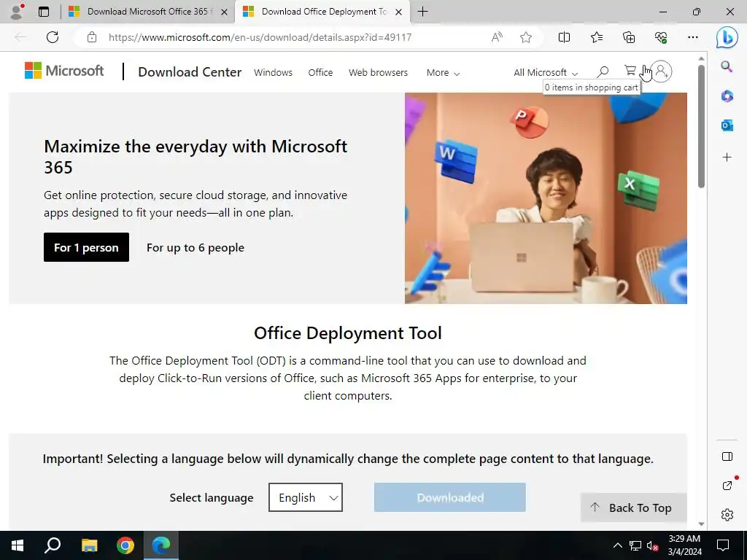Open Bing Copilot sidebar icon
Image resolution: width=747 pixels, height=560 pixels.
[727, 37]
